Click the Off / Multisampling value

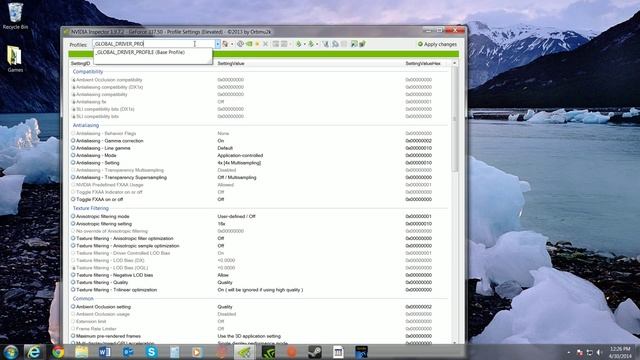point(237,178)
